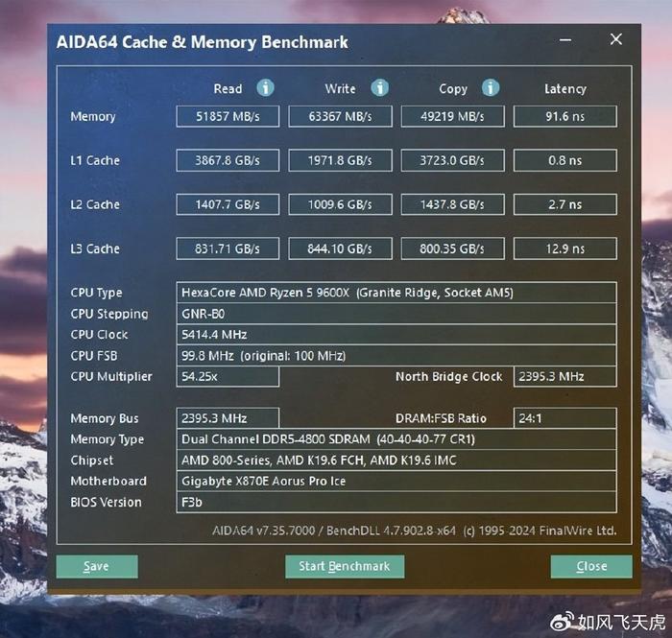Select L1 Cache Write 1971.8 GB/s
The image size is (672, 638).
(340, 160)
